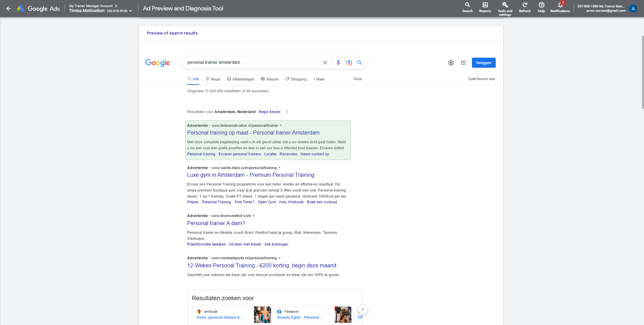
Task: Click the account avatar A
Action: coord(633,8)
